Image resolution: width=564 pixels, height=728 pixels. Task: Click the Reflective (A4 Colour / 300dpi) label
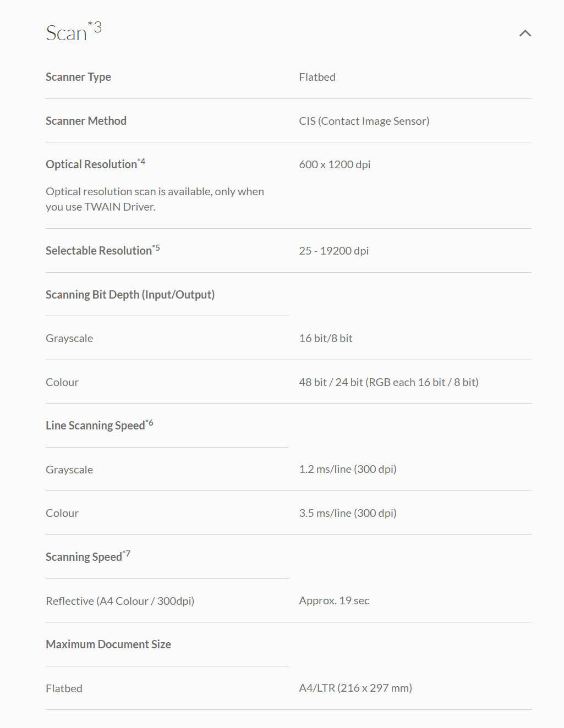pyautogui.click(x=120, y=601)
